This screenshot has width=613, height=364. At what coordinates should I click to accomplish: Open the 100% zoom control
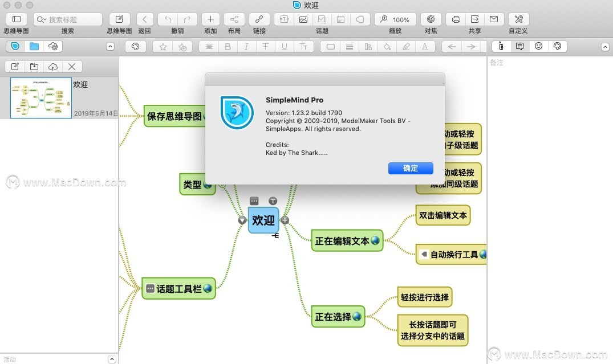[x=395, y=19]
